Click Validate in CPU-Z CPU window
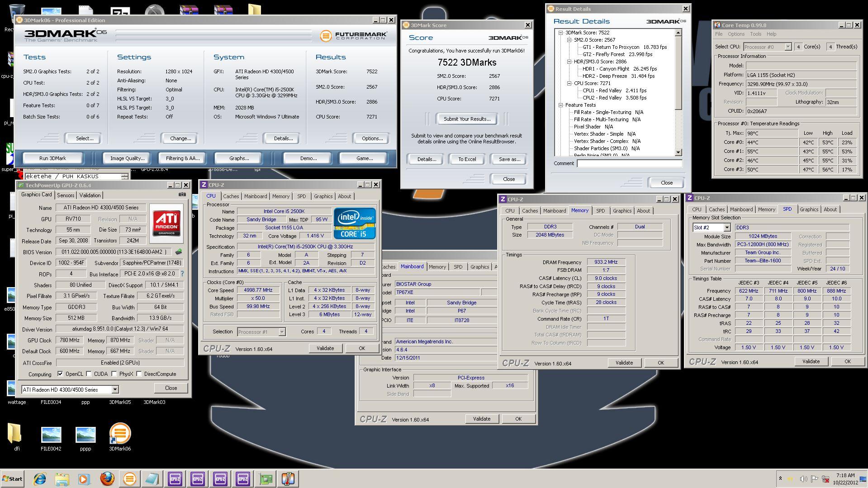 [x=325, y=348]
